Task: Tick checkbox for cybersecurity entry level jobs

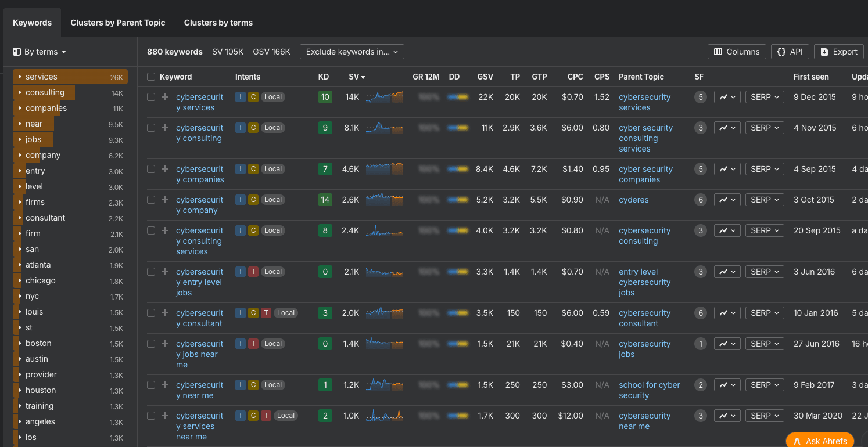Action: 151,272
